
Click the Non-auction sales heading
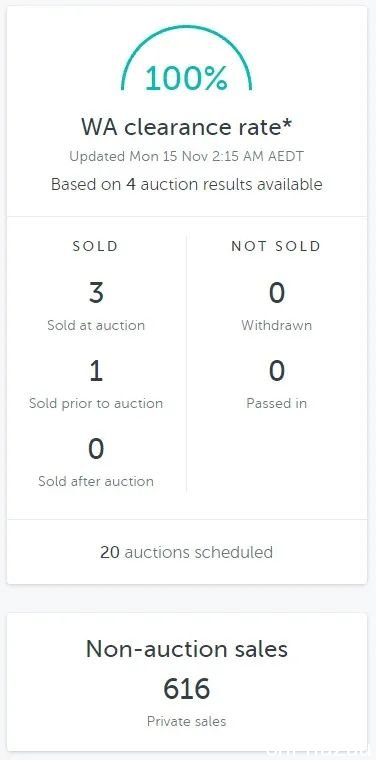[x=187, y=649]
